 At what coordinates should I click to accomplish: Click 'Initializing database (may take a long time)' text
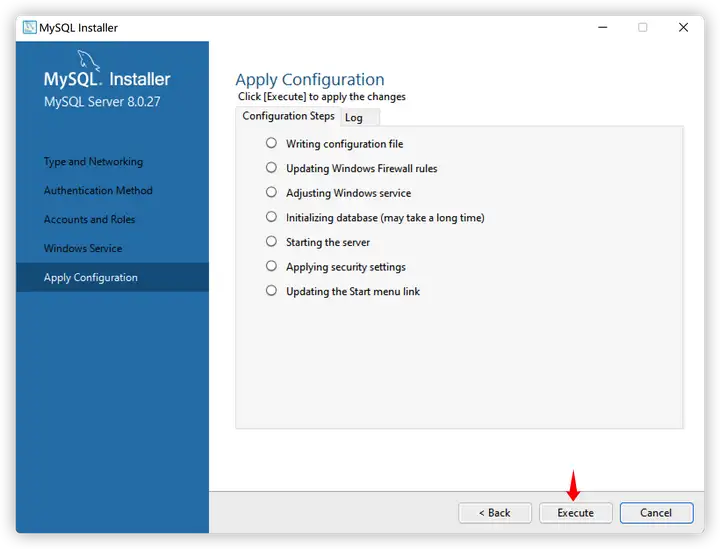(x=385, y=218)
